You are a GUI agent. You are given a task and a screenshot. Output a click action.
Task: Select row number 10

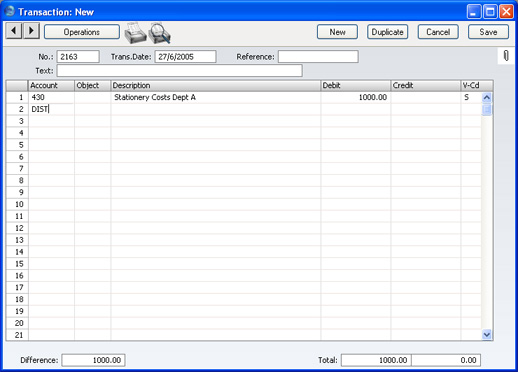click(x=17, y=204)
